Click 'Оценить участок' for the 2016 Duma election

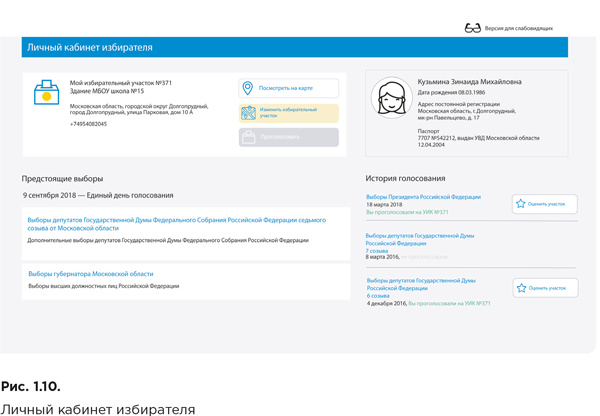point(546,288)
